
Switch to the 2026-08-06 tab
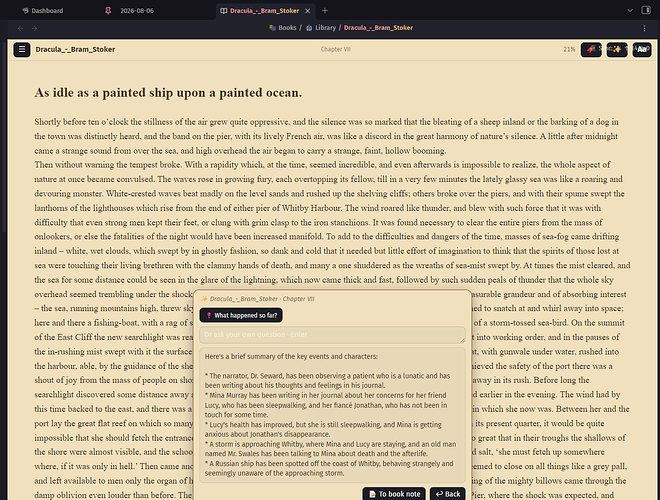(137, 11)
